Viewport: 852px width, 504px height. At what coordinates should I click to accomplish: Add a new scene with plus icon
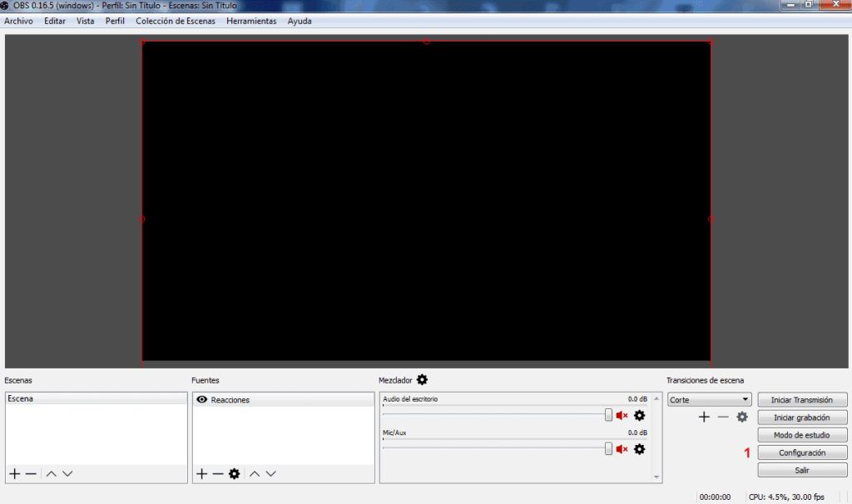pos(14,473)
